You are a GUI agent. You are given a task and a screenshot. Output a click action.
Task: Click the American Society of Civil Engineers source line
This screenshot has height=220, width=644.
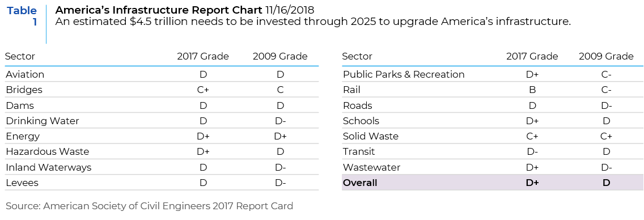pos(150,206)
